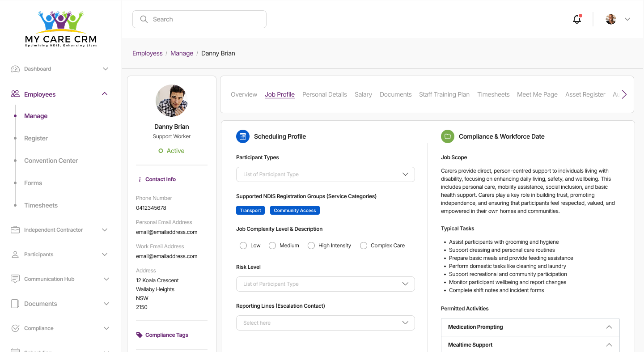The height and width of the screenshot is (352, 644).
Task: Click the personal email address value
Action: (x=167, y=232)
